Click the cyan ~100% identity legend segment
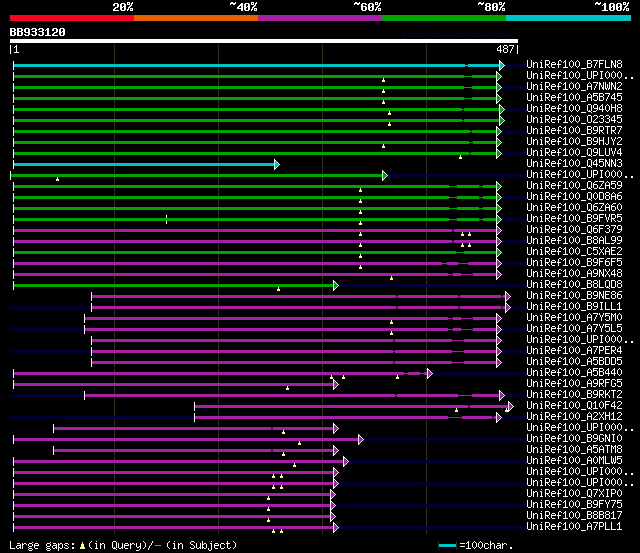The width and height of the screenshot is (640, 553). (x=569, y=18)
